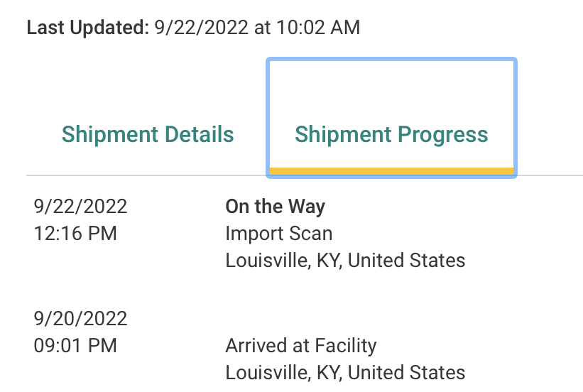Click the 12:16 PM timestamp
This screenshot has height=392, width=583.
(x=75, y=233)
